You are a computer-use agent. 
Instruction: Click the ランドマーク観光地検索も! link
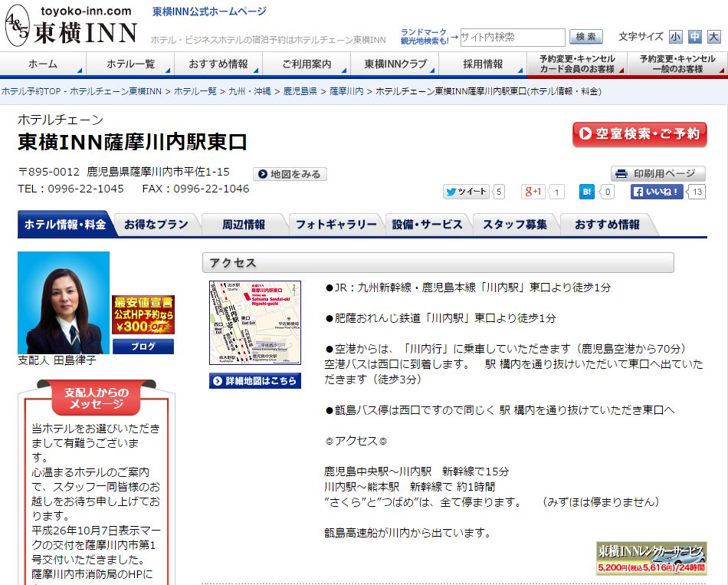424,36
